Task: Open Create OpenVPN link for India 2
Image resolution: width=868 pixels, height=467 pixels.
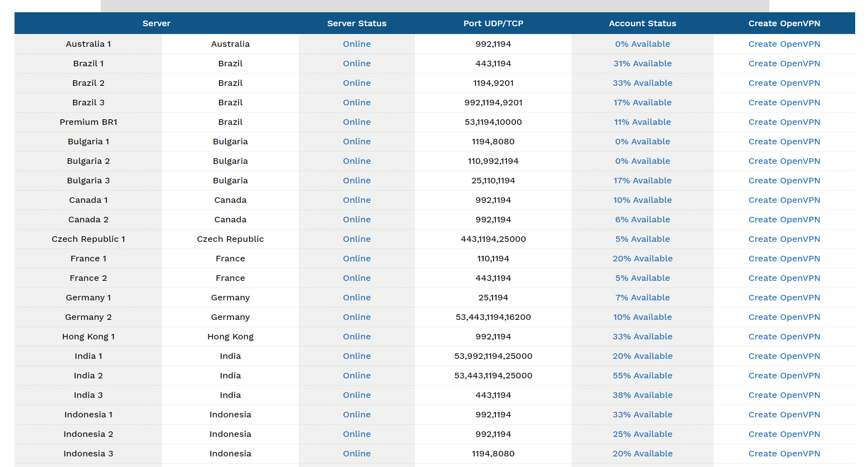Action: (x=784, y=376)
